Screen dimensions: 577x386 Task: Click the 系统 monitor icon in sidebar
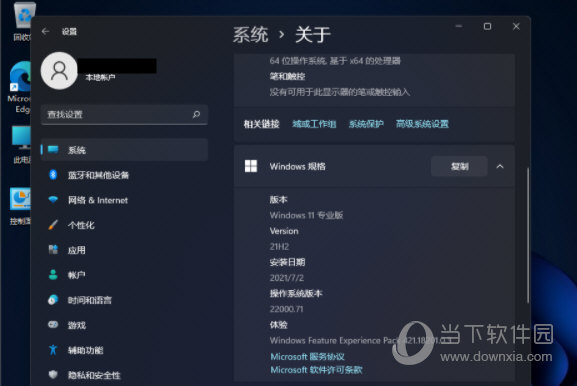(53, 149)
